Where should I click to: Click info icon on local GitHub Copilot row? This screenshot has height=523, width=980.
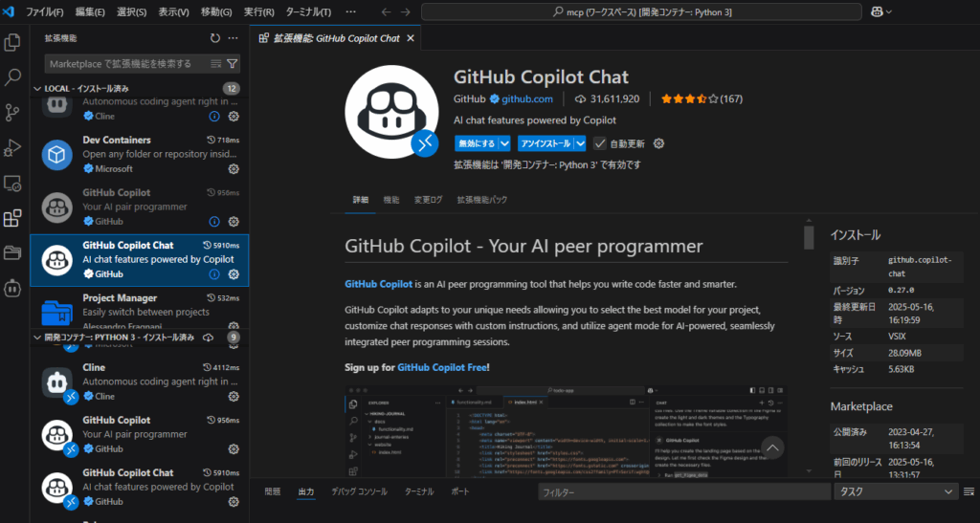(214, 221)
